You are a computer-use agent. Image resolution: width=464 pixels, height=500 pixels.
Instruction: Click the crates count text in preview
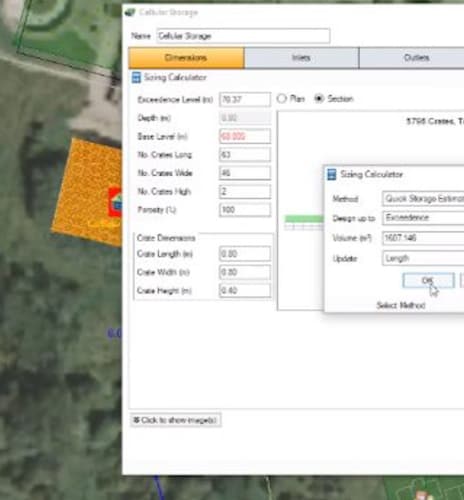pyautogui.click(x=435, y=121)
